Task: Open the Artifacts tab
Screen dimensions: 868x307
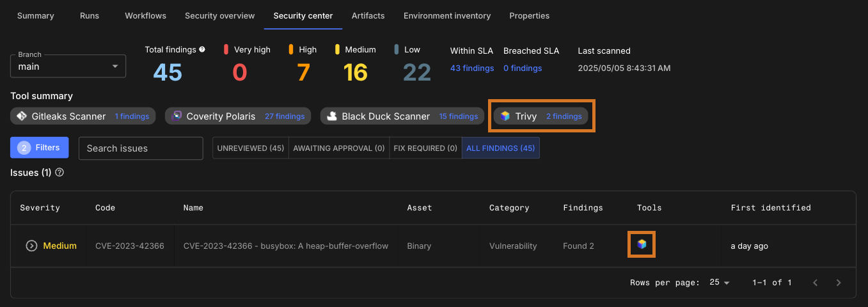Action: point(368,15)
